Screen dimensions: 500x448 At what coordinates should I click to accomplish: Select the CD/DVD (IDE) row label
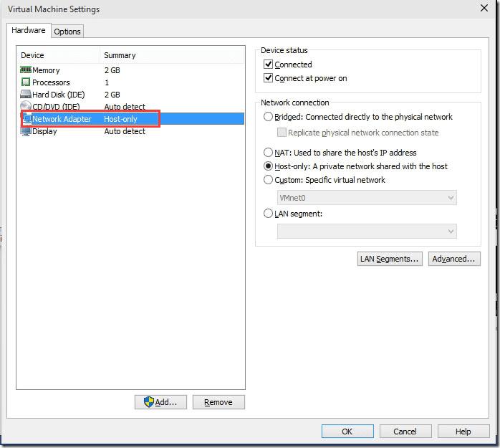click(56, 107)
